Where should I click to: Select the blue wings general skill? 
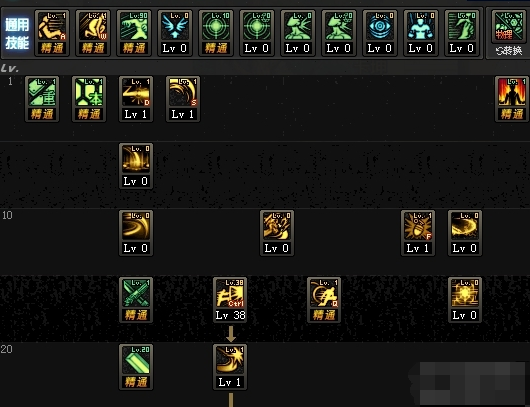tap(175, 33)
